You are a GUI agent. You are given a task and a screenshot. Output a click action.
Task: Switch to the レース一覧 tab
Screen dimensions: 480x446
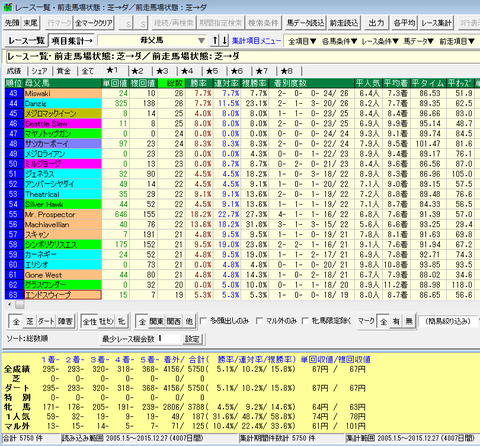(x=26, y=41)
